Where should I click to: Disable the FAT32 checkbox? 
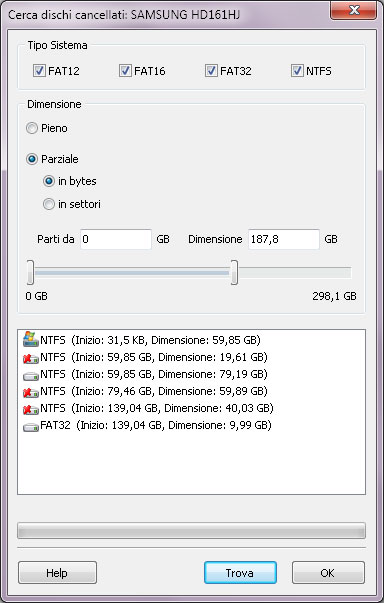coord(211,71)
